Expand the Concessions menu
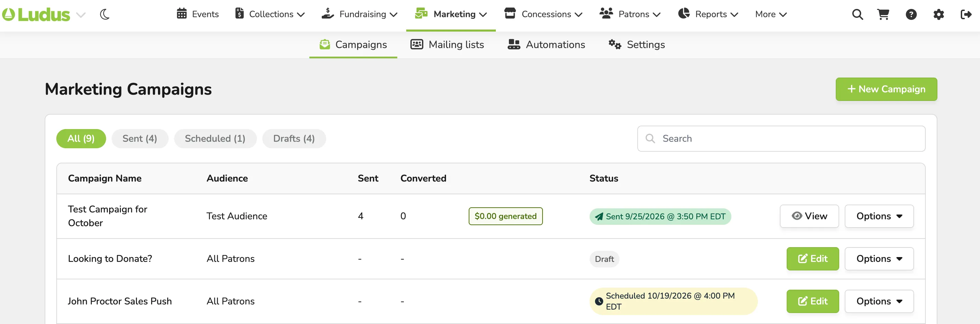Image resolution: width=980 pixels, height=324 pixels. (543, 14)
